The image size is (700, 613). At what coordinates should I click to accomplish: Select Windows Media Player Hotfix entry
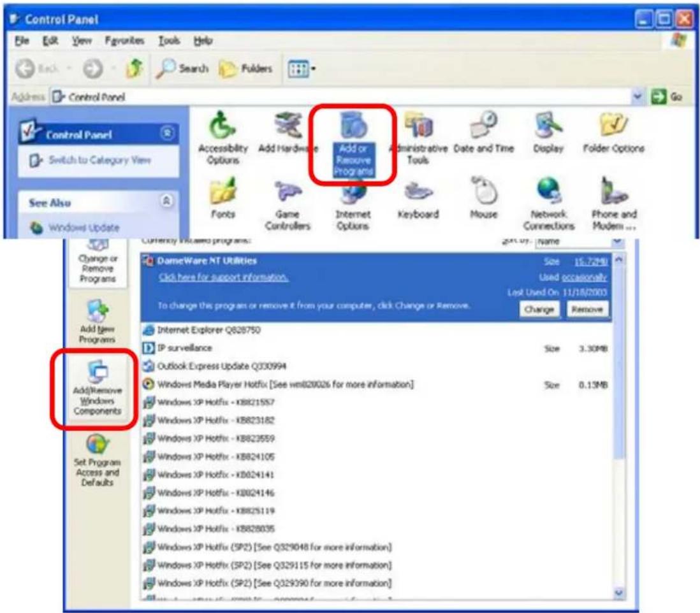[376, 384]
